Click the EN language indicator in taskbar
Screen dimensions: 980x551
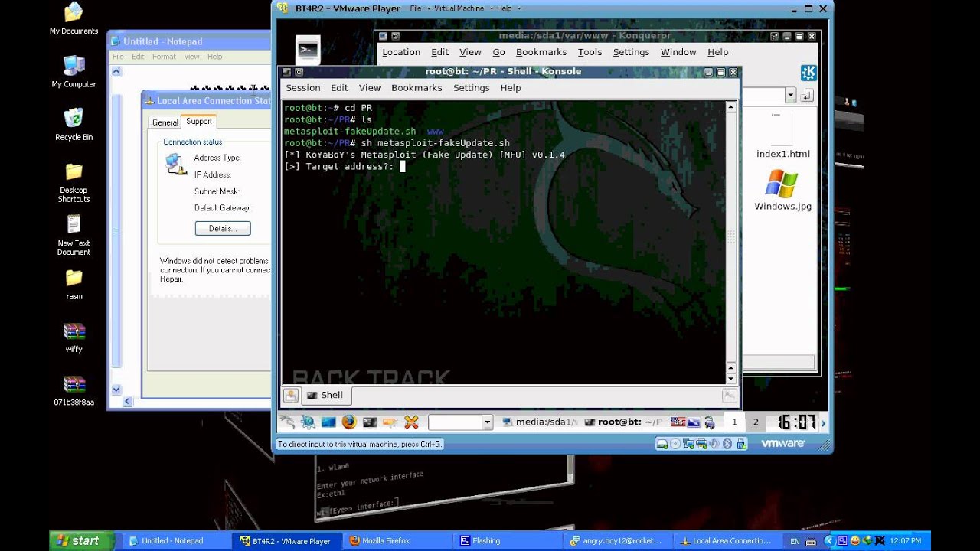click(x=795, y=541)
